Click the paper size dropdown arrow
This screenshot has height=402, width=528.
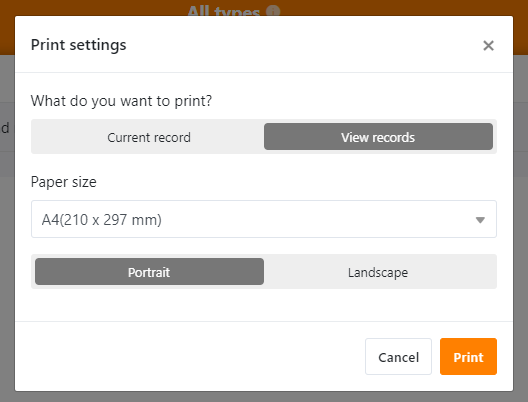click(480, 220)
